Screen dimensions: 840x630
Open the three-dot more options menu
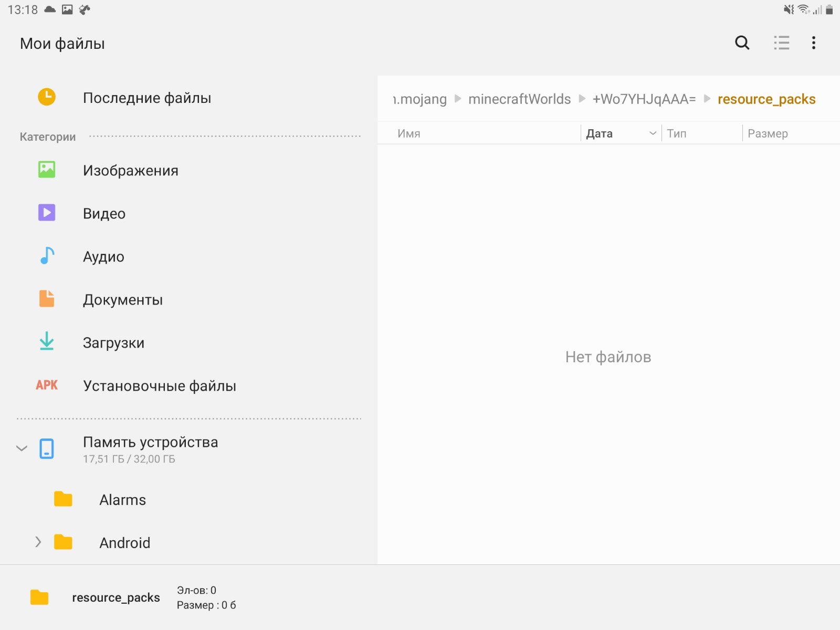click(x=813, y=43)
